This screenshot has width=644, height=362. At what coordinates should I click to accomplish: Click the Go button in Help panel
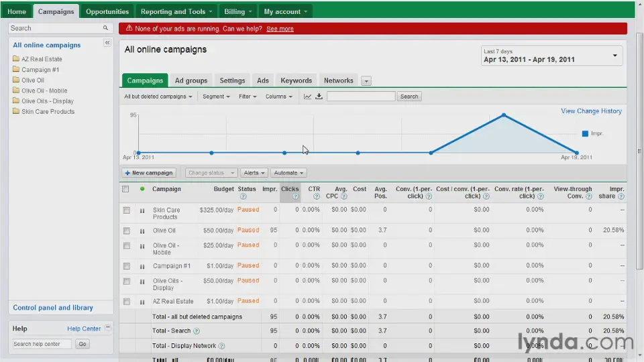coord(82,344)
